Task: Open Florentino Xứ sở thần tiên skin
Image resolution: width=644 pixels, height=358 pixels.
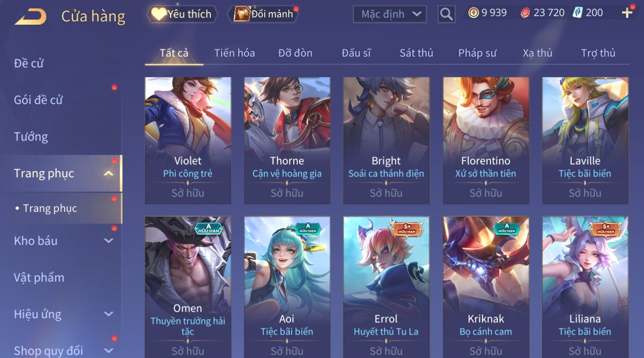Action: [x=486, y=141]
